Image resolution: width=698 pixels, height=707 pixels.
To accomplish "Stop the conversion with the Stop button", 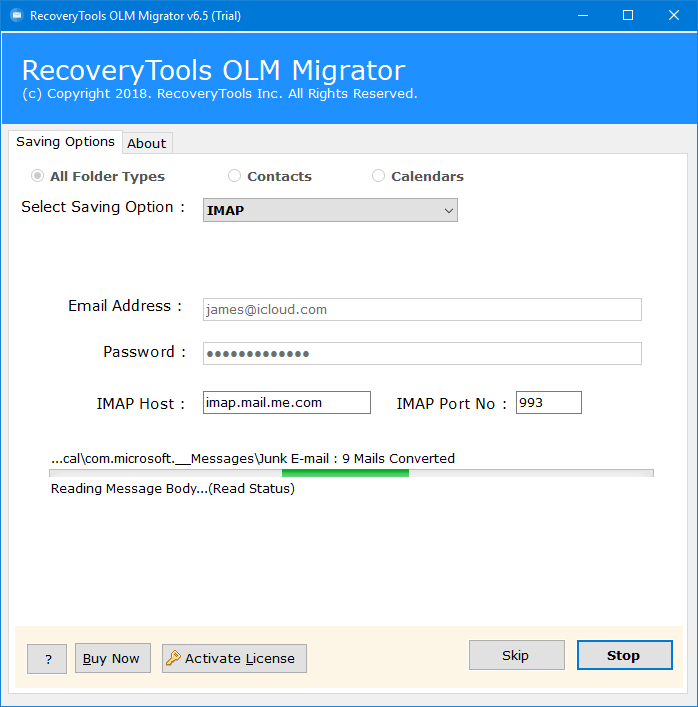I will [625, 655].
